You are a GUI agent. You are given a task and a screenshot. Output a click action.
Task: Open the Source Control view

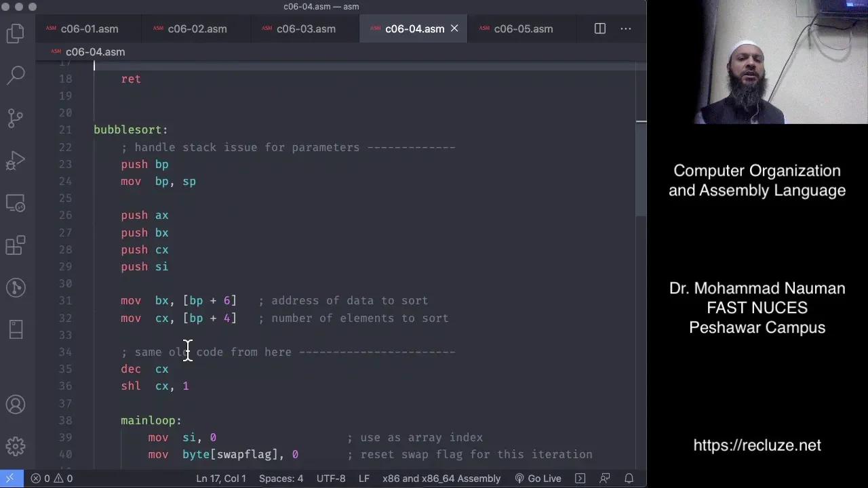16,117
